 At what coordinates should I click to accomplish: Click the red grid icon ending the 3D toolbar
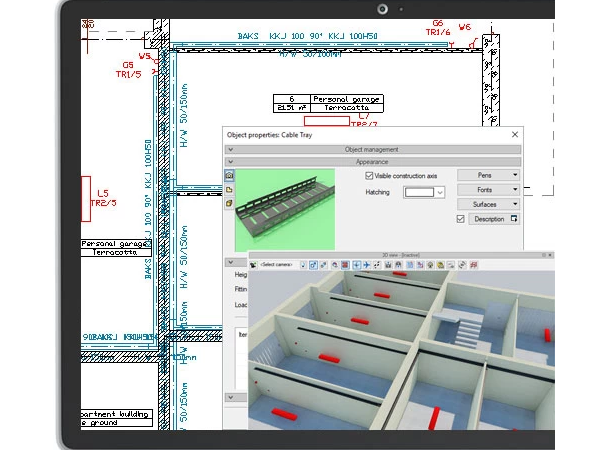[x=474, y=265]
